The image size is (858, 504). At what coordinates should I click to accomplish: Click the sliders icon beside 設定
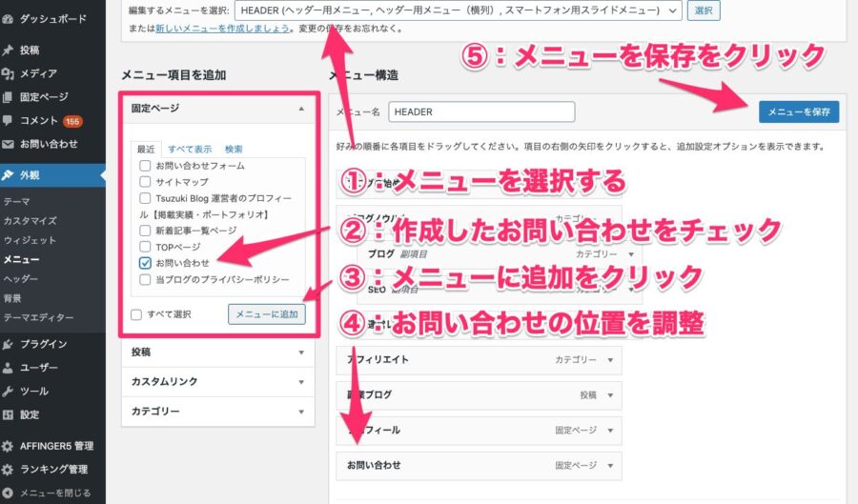click(7, 414)
